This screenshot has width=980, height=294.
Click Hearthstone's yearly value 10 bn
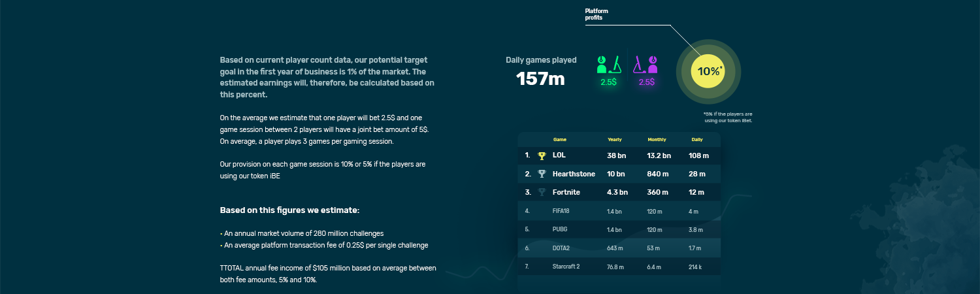coord(616,174)
